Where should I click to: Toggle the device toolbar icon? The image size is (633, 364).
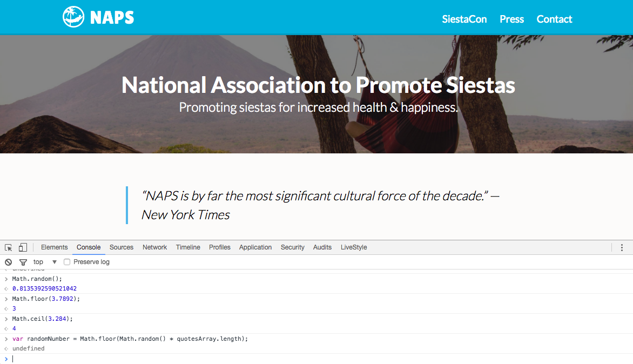pyautogui.click(x=23, y=247)
